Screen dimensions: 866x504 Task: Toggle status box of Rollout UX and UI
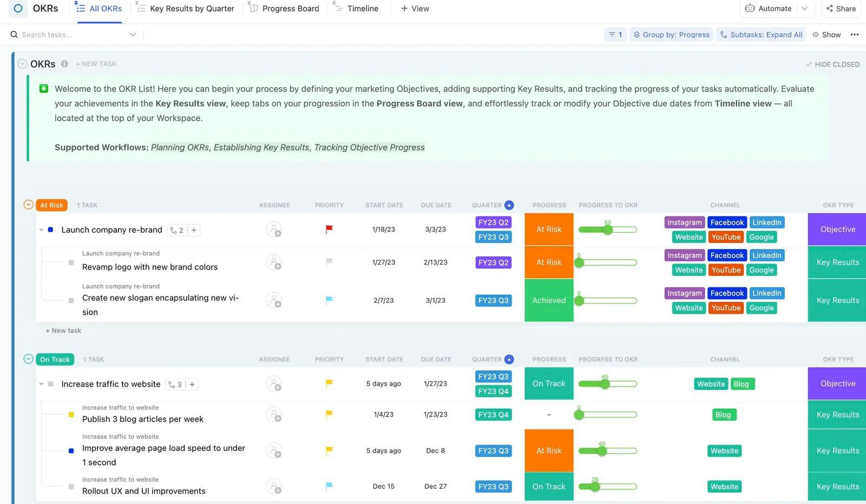tap(71, 487)
